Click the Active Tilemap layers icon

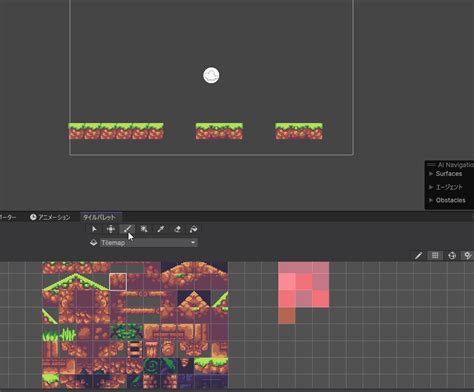point(94,243)
